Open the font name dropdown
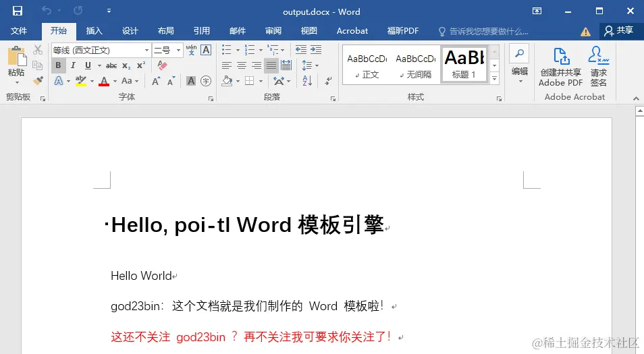 point(146,51)
